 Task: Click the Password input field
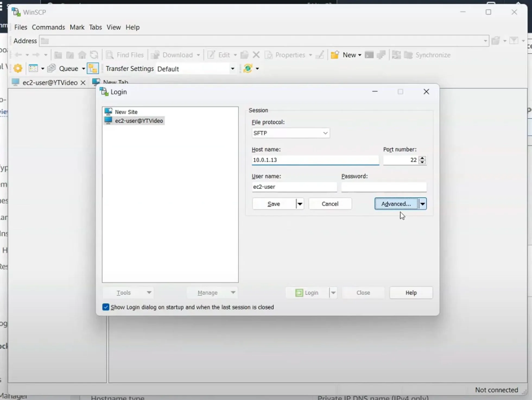383,187
